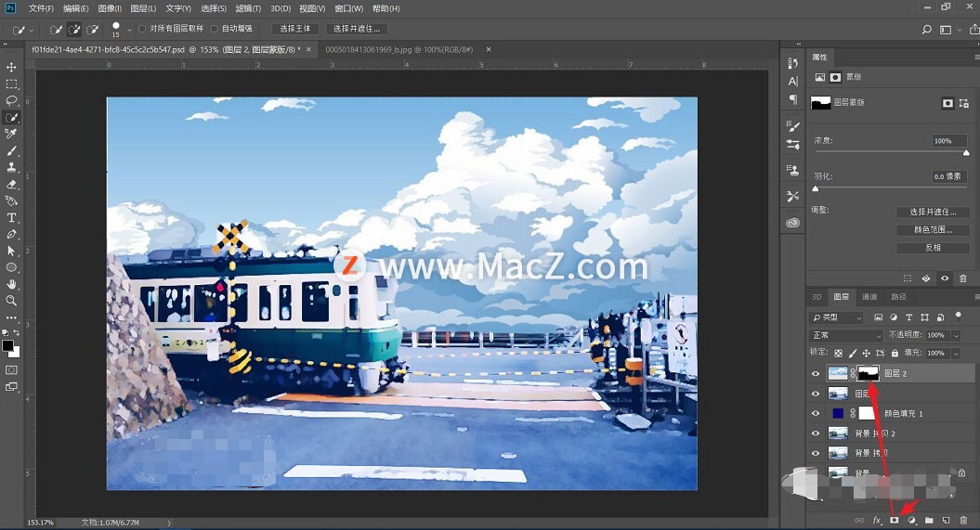Viewport: 980px width, 530px height.
Task: Click the 浓度 density slider handle
Action: click(x=966, y=153)
